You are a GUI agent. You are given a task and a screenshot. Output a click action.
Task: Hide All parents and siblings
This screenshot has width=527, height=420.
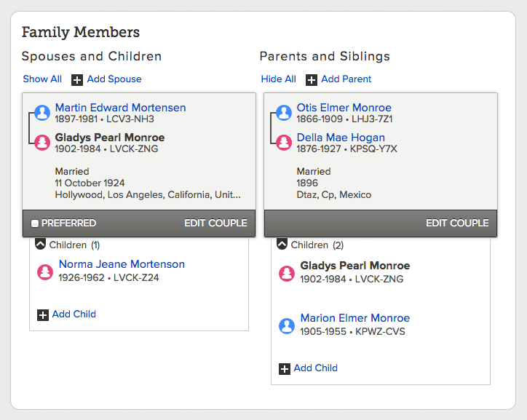(279, 79)
